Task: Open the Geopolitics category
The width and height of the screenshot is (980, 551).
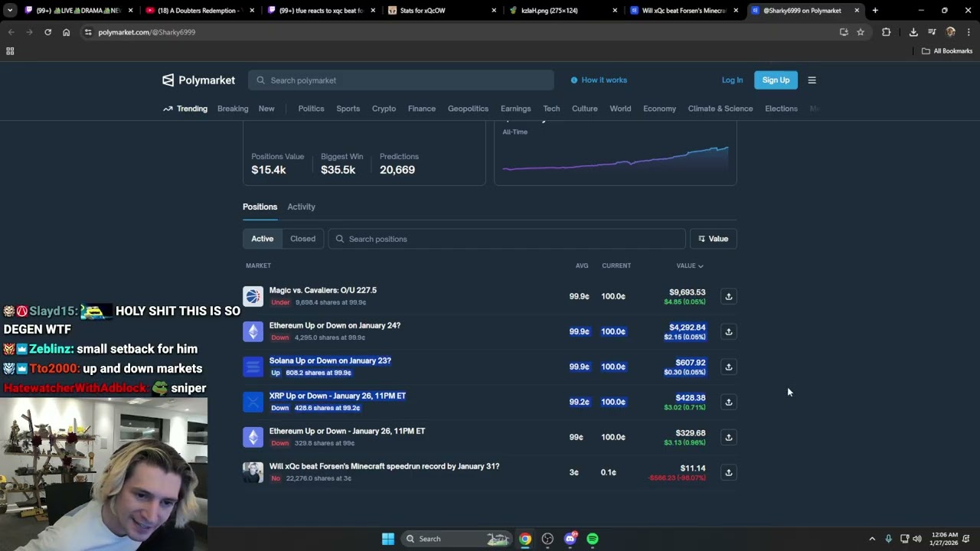Action: 468,109
